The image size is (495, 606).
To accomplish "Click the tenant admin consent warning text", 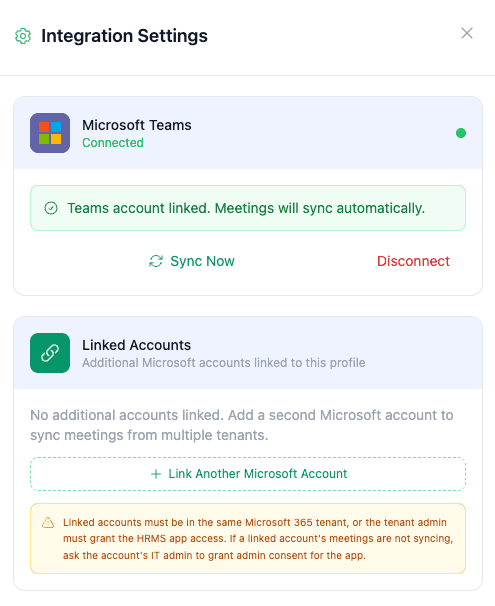I will point(258,539).
